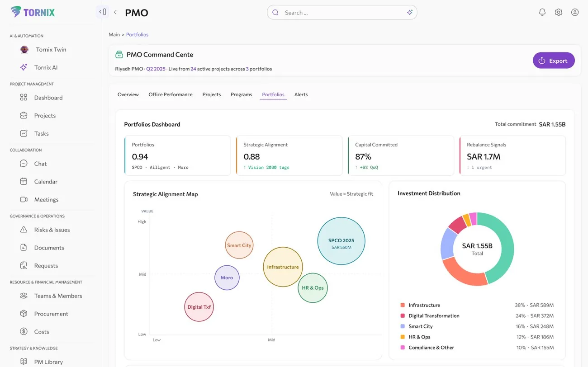The width and height of the screenshot is (588, 367).
Task: Click the Chat bubble icon
Action: [24, 164]
